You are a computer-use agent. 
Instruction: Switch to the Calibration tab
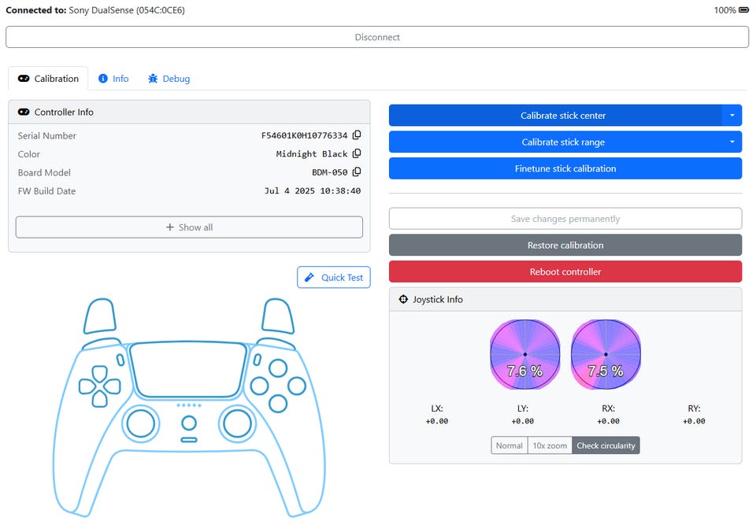[48, 79]
